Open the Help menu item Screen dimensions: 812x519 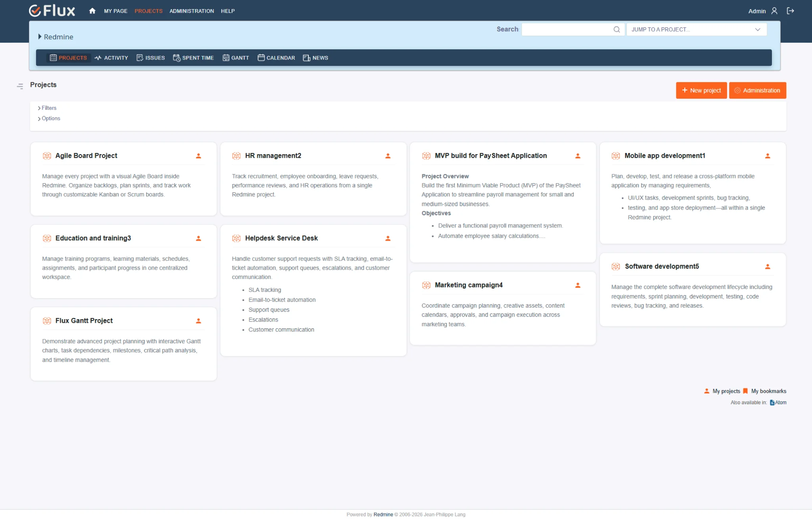[228, 11]
